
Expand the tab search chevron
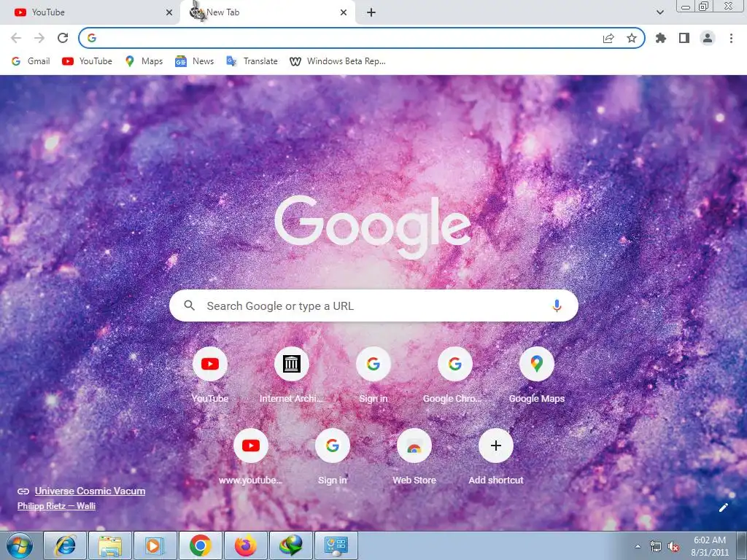point(659,12)
